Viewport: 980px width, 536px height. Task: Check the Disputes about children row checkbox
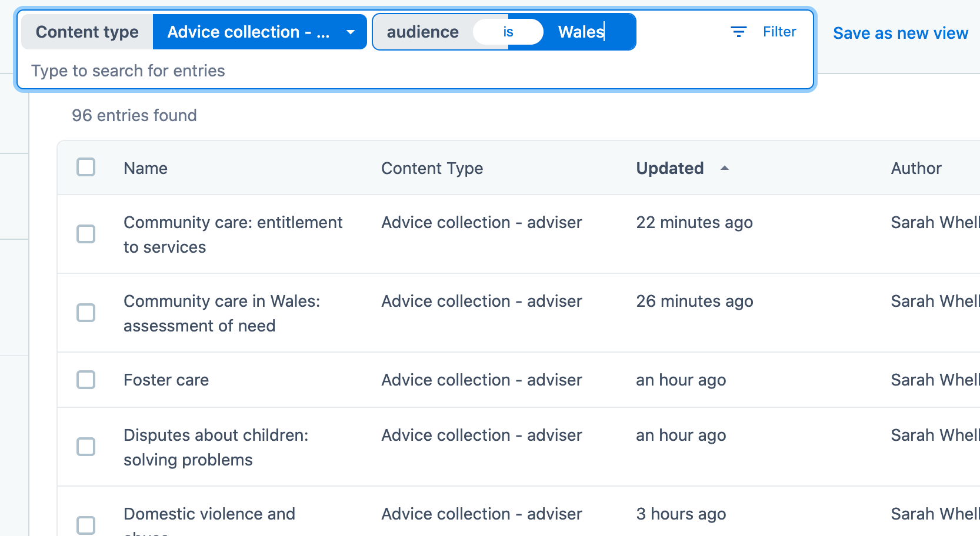86,447
